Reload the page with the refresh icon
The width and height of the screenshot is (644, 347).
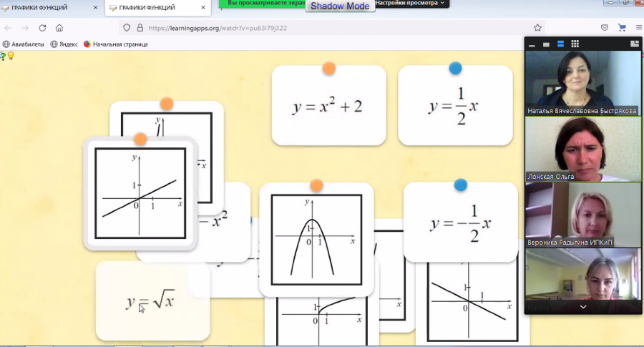tap(42, 28)
